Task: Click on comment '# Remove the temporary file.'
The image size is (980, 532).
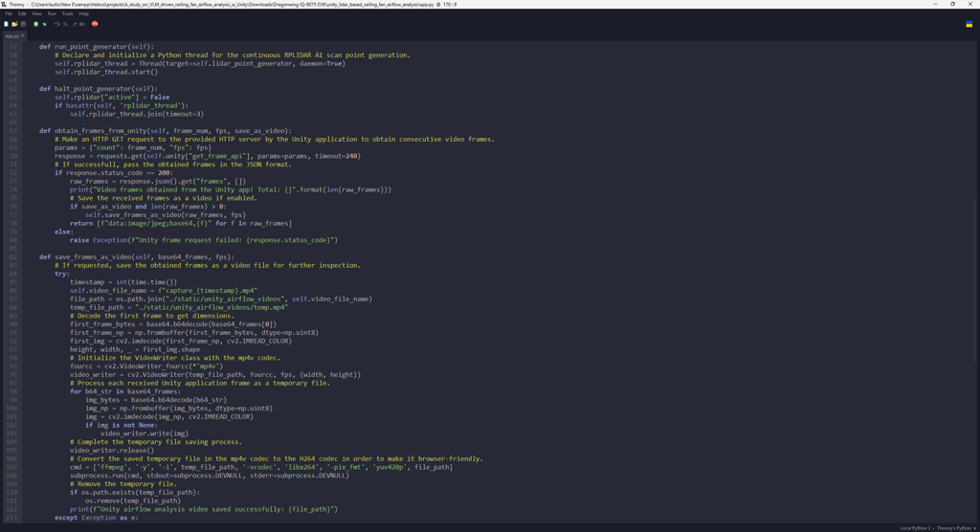Action: [123, 484]
